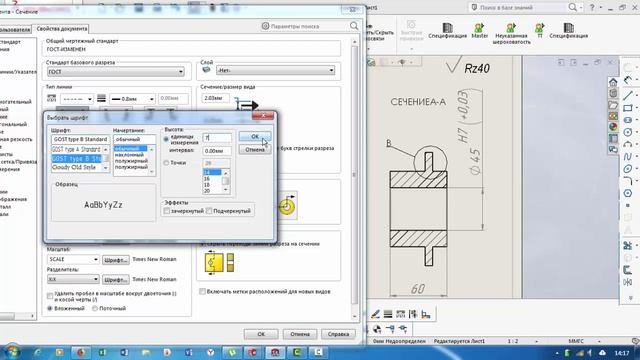Click the 'интервал' 0.00мм input field
The width and height of the screenshot is (640, 360).
tap(217, 151)
